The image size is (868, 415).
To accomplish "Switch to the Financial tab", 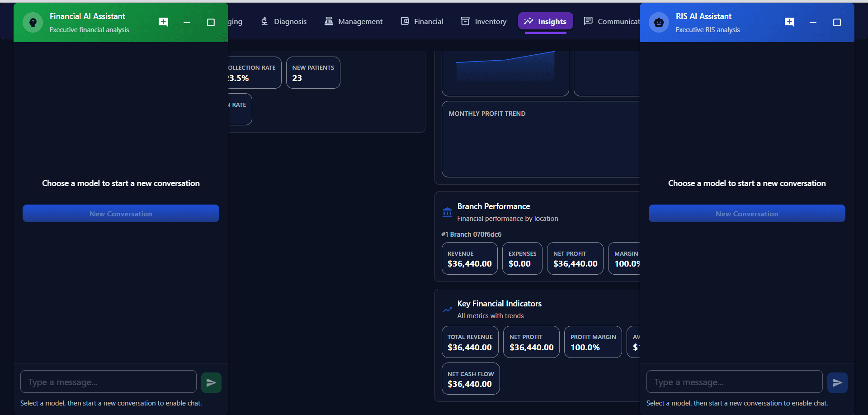I will [x=422, y=21].
